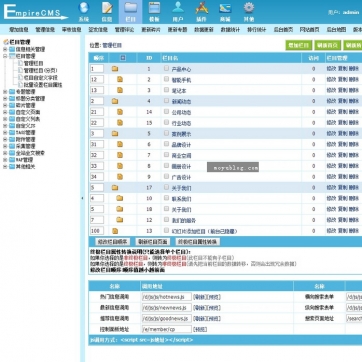Collapse the expanded 栏目管理 tree node

click(x=5, y=56)
